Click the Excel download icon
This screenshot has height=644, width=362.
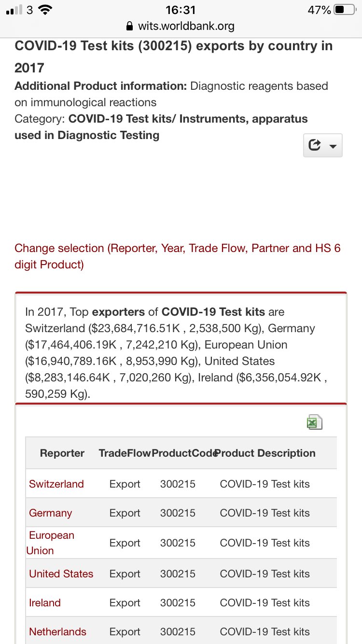pos(314,422)
